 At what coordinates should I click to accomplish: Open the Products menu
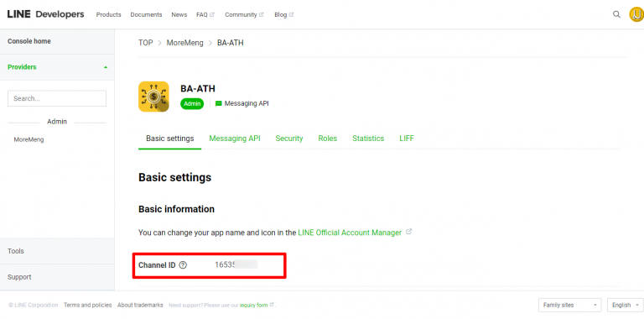(108, 14)
